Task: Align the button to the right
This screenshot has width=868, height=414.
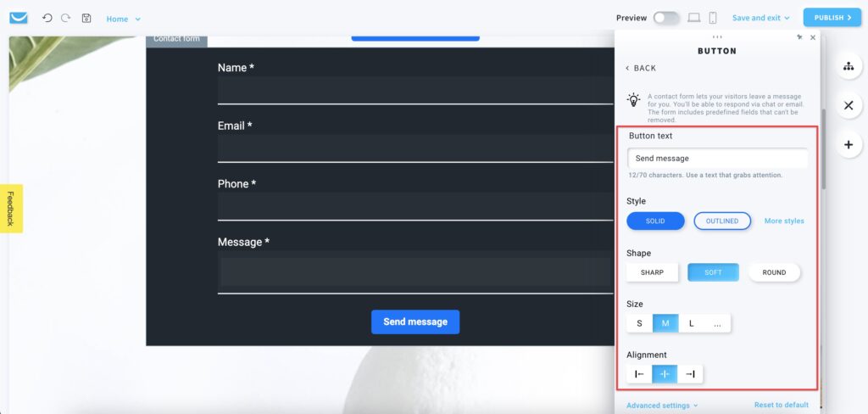Action: click(x=690, y=374)
